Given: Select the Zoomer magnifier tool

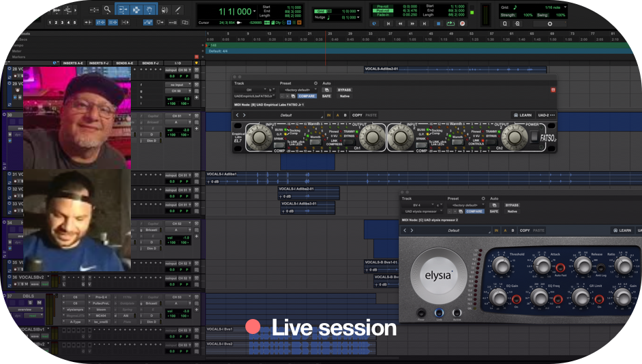Looking at the screenshot, I should 107,10.
